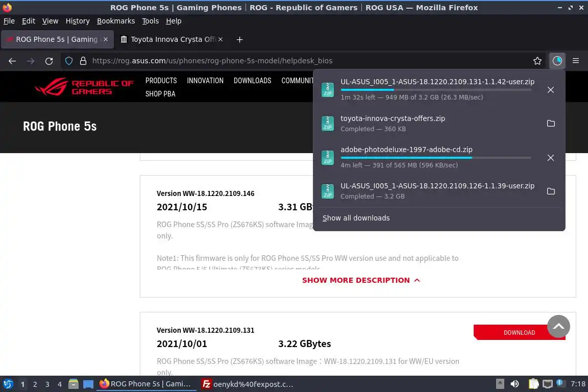Open folder containing toyota-innova-crysta-offers.zip

tap(551, 124)
